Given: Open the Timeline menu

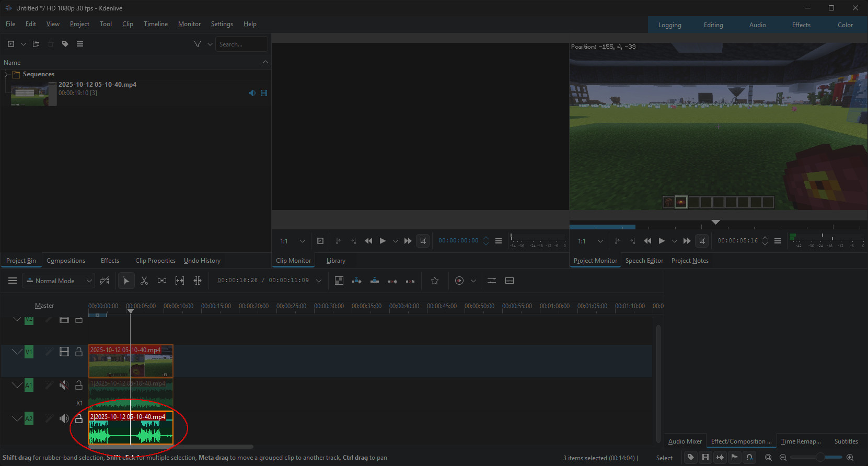Looking at the screenshot, I should pyautogui.click(x=156, y=24).
